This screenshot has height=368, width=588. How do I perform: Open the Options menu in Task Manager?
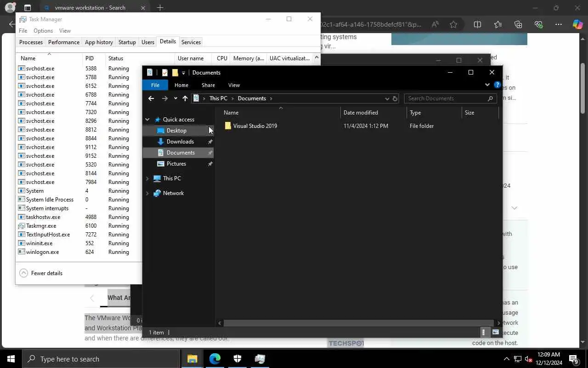point(43,31)
